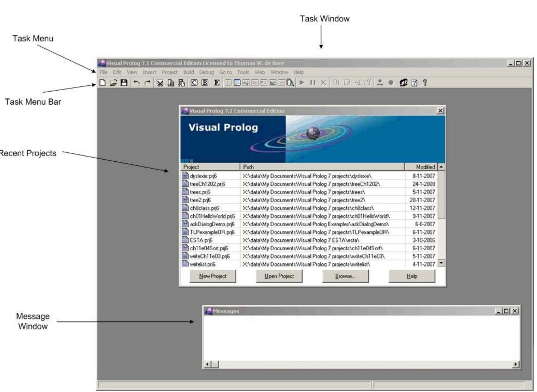Click the project list scroll-up arrow

pyautogui.click(x=441, y=167)
